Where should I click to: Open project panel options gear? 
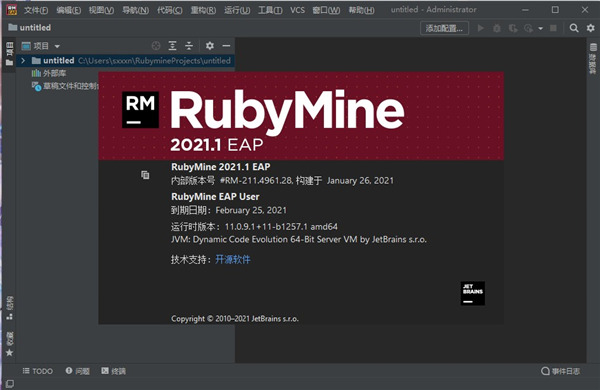[x=210, y=46]
